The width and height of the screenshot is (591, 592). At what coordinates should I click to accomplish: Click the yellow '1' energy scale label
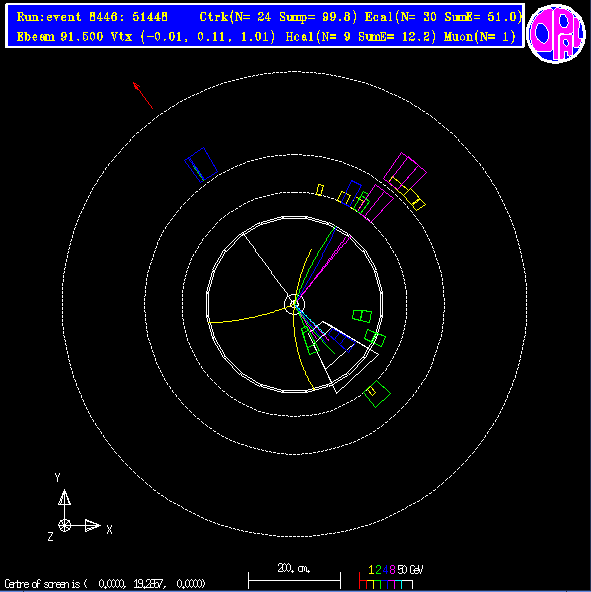pos(371,569)
